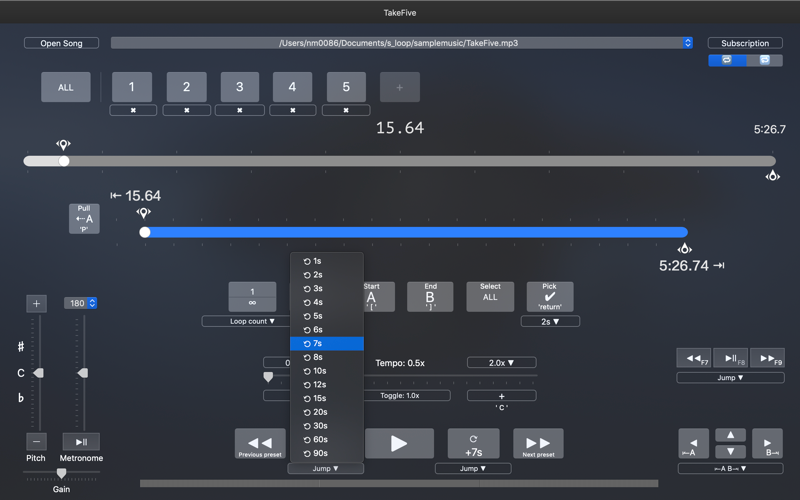This screenshot has height=500, width=800.
Task: Delete preset 3 with its x button
Action: tap(240, 110)
